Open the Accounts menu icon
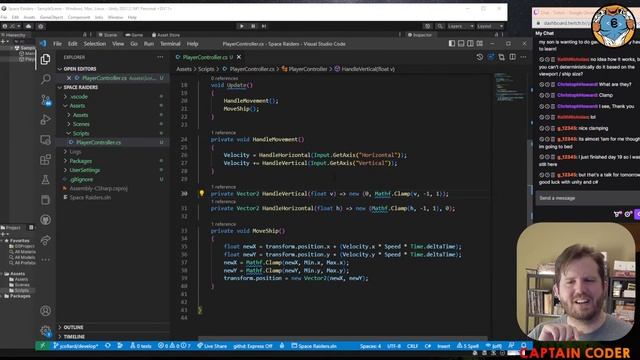 pyautogui.click(x=45, y=311)
